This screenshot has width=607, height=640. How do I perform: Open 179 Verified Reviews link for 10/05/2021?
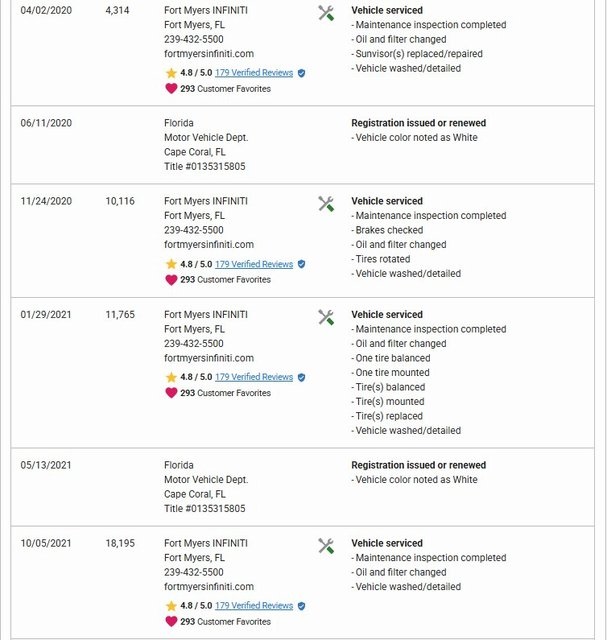tap(254, 606)
